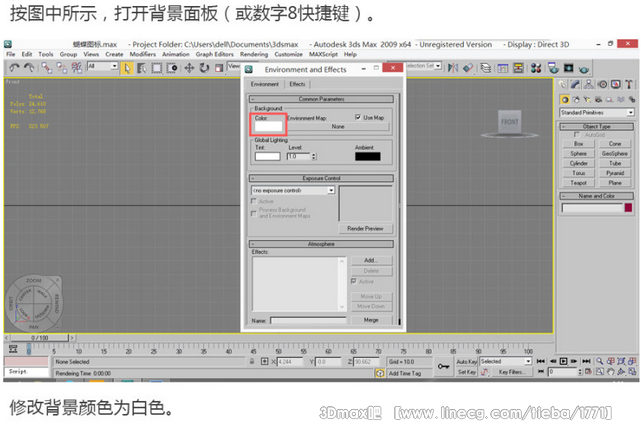Click the Undo arrow icon
Viewport: 641px width, 430px height.
14,68
